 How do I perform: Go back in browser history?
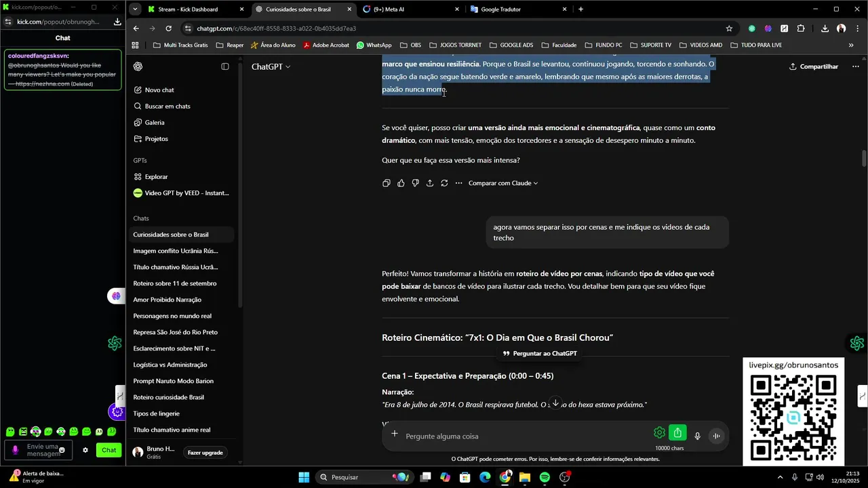136,28
